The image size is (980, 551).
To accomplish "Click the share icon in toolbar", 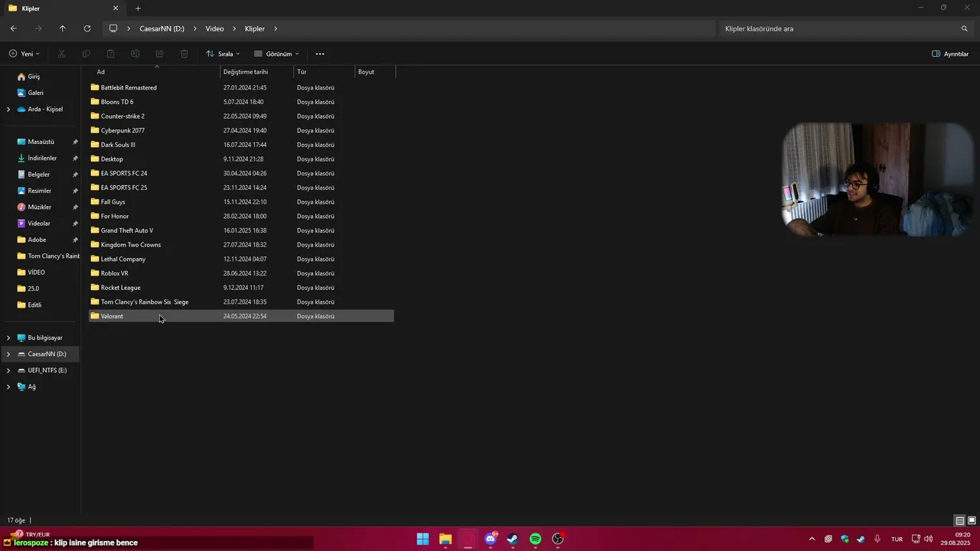I will [x=159, y=54].
